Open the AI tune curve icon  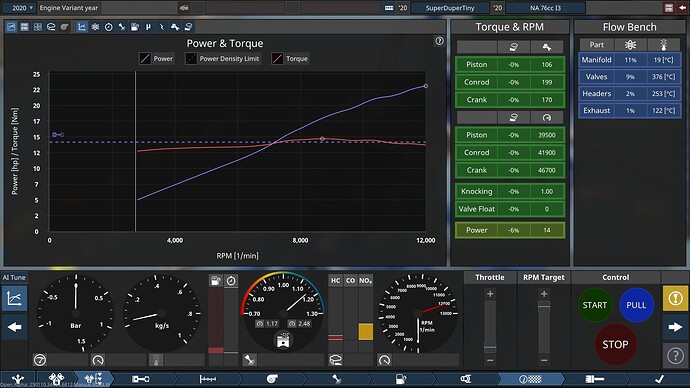coord(14,299)
